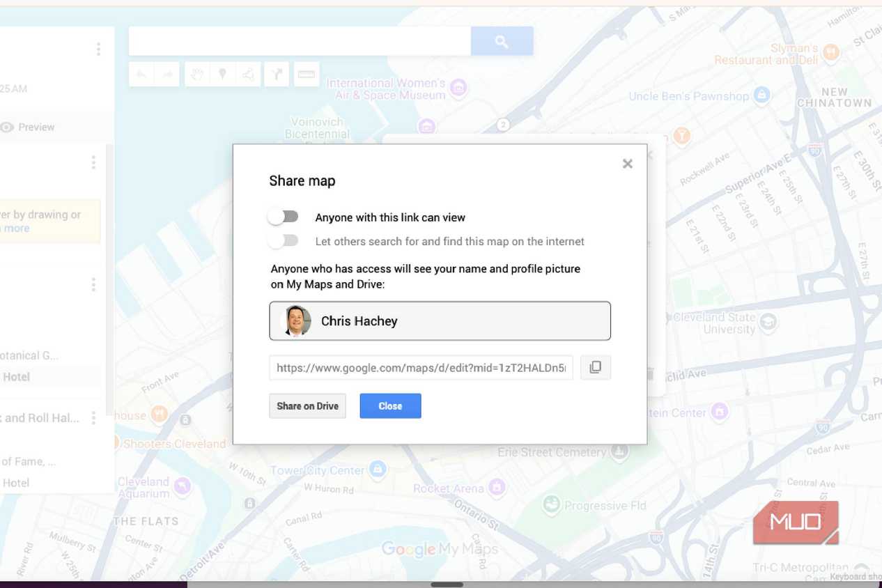
Task: Click the Rocket Arena marker
Action: (x=497, y=486)
